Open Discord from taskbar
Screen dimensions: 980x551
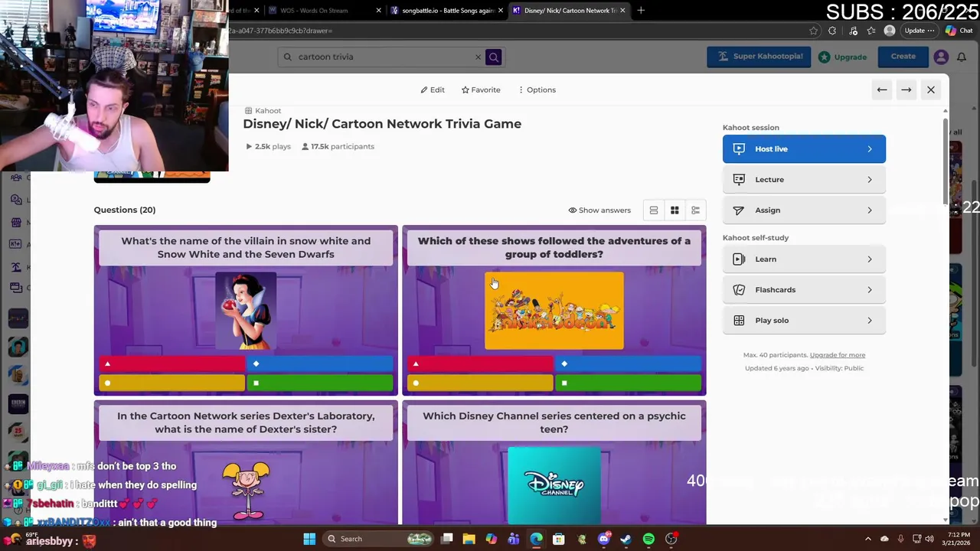point(604,539)
